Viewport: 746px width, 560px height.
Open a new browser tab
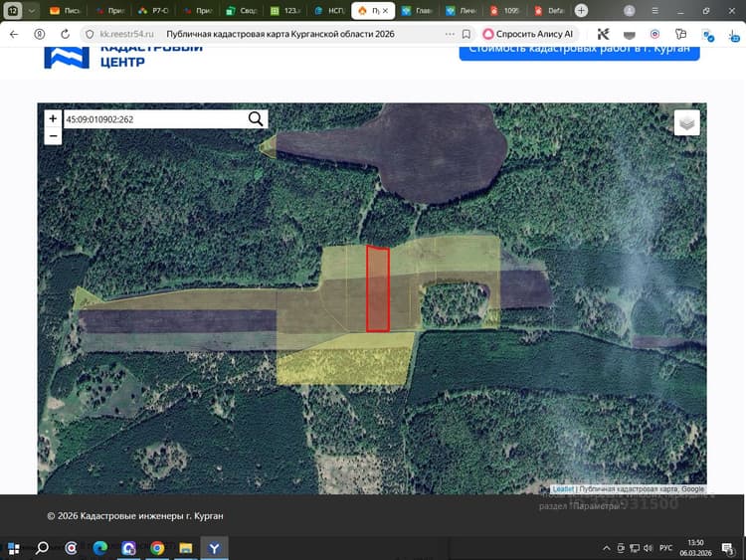click(x=581, y=11)
